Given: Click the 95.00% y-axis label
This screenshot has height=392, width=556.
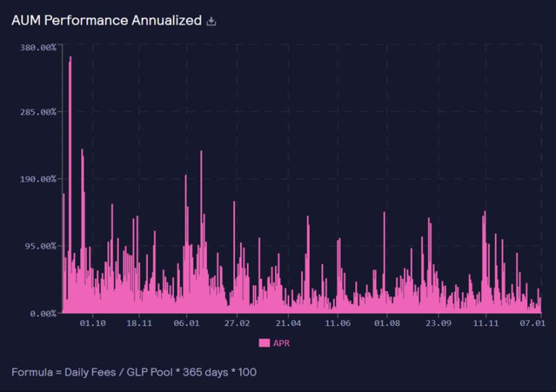Looking at the screenshot, I should pyautogui.click(x=40, y=246).
